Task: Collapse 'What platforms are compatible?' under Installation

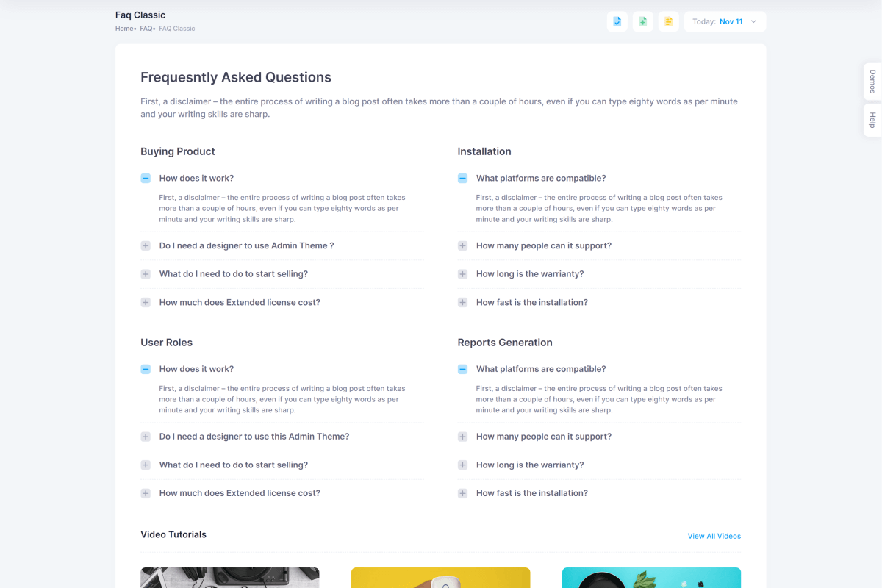Action: coord(540,179)
